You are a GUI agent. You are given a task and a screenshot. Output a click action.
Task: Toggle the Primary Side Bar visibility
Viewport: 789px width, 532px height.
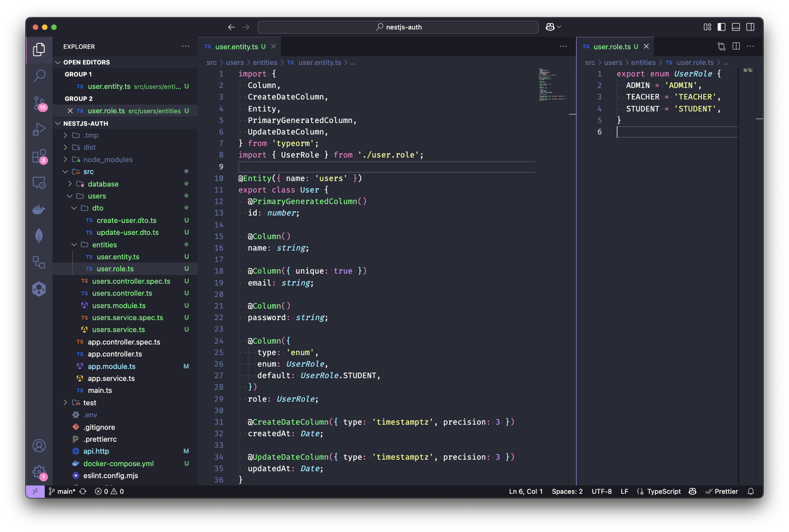tap(722, 27)
